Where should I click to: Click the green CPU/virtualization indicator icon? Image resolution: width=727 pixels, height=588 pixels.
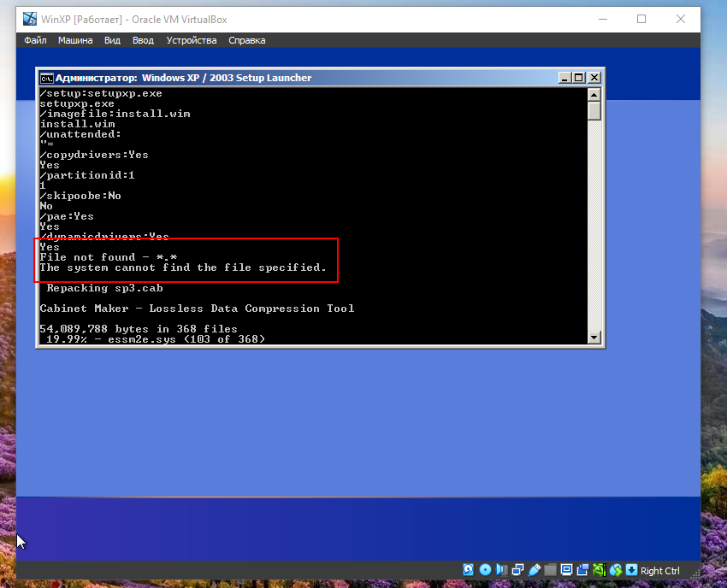(600, 570)
